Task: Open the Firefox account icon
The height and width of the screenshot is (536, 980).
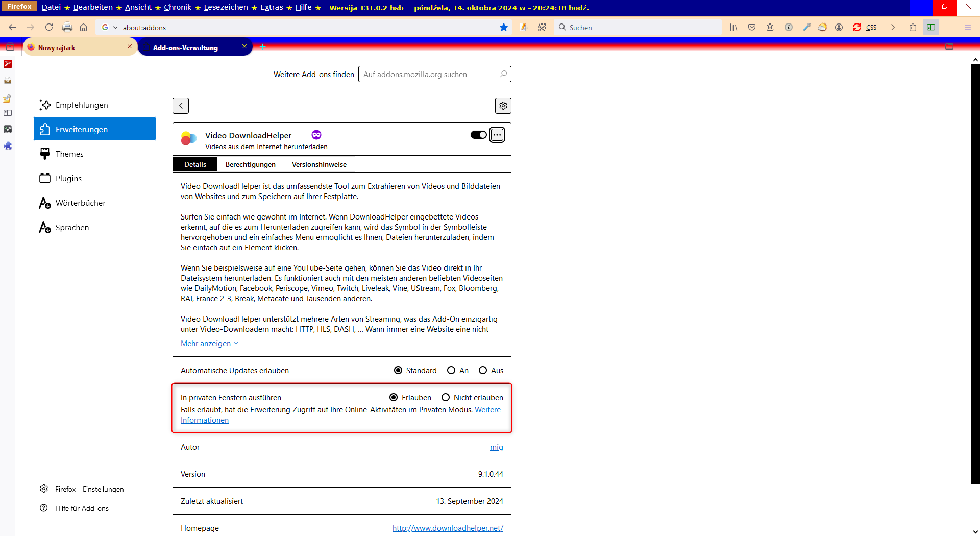Action: 839,28
